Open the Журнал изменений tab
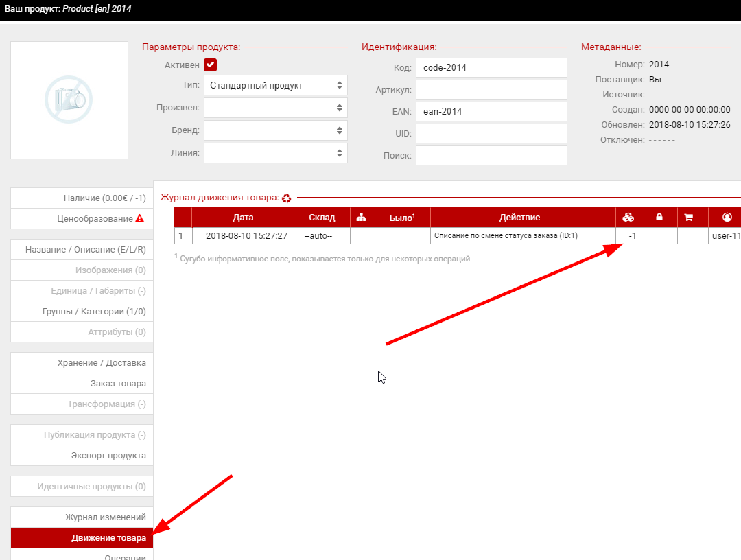The height and width of the screenshot is (560, 741). click(x=105, y=517)
